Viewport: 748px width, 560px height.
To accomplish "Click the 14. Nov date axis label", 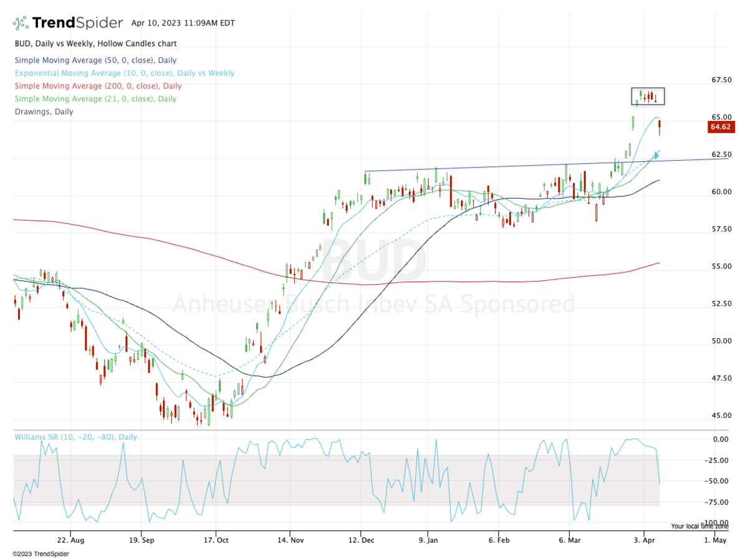I will coord(289,540).
